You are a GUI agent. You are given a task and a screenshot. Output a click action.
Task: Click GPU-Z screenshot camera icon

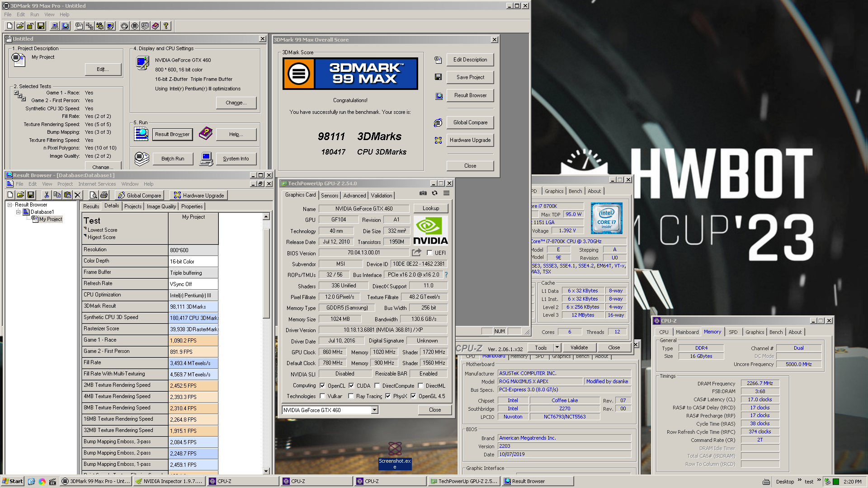click(423, 193)
